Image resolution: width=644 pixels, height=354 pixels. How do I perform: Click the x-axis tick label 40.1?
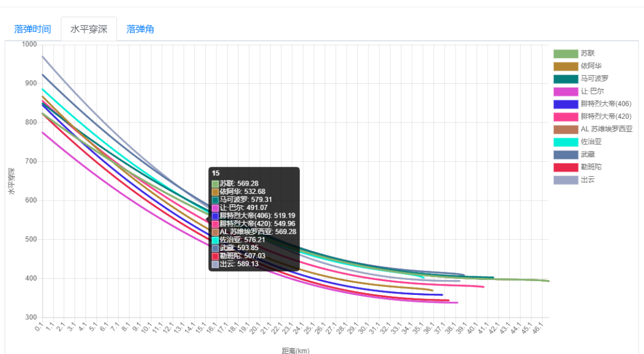[472, 328]
